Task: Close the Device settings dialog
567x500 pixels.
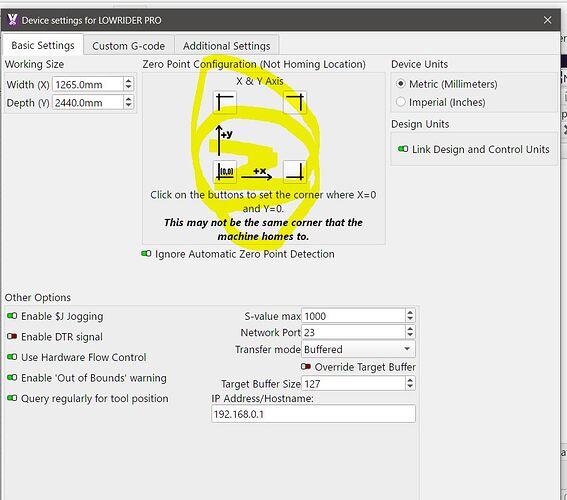Action: point(547,20)
